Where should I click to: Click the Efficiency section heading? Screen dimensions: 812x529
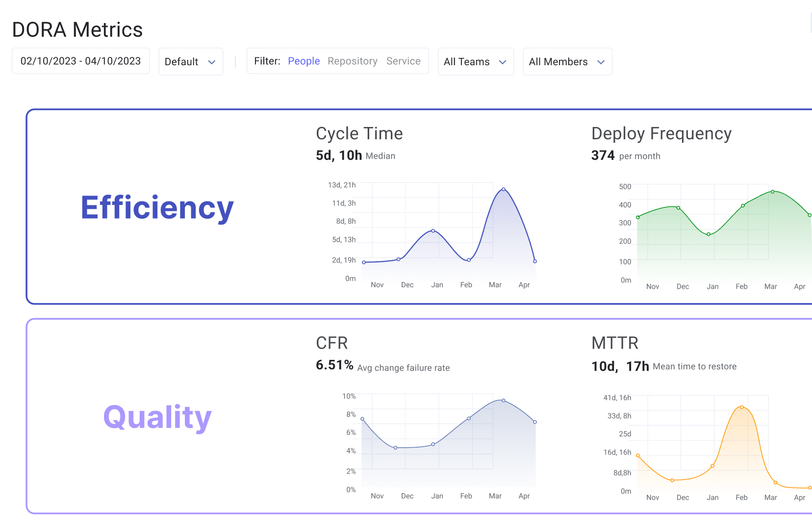coord(157,208)
